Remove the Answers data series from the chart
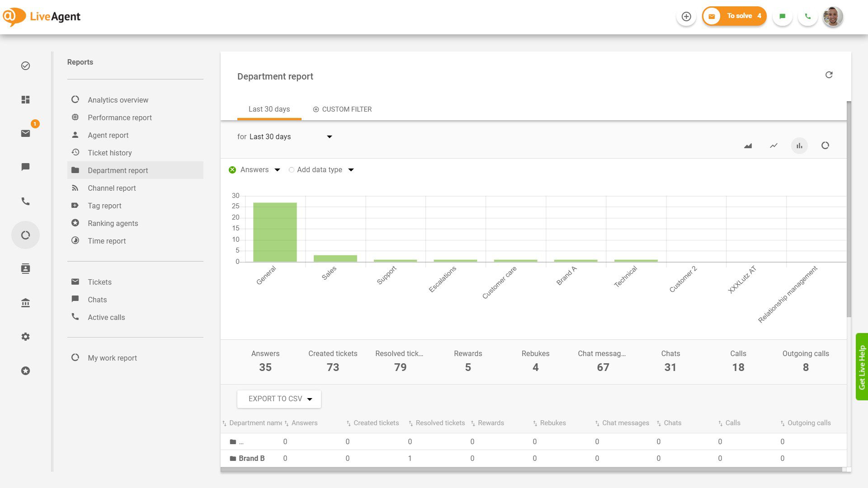Image resolution: width=868 pixels, height=488 pixels. click(x=232, y=169)
